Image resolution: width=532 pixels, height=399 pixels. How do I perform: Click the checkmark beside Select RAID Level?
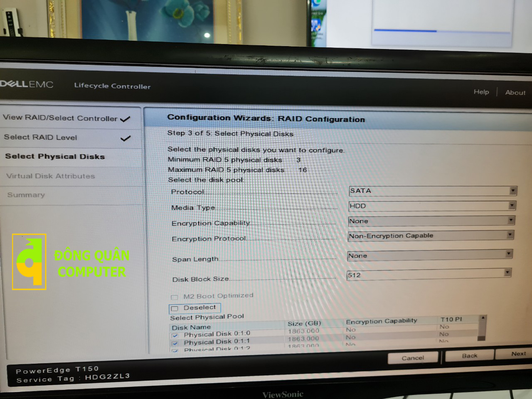pos(126,138)
